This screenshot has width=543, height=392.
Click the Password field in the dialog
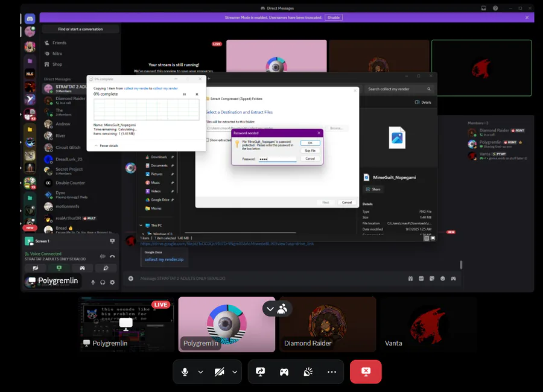pos(278,159)
